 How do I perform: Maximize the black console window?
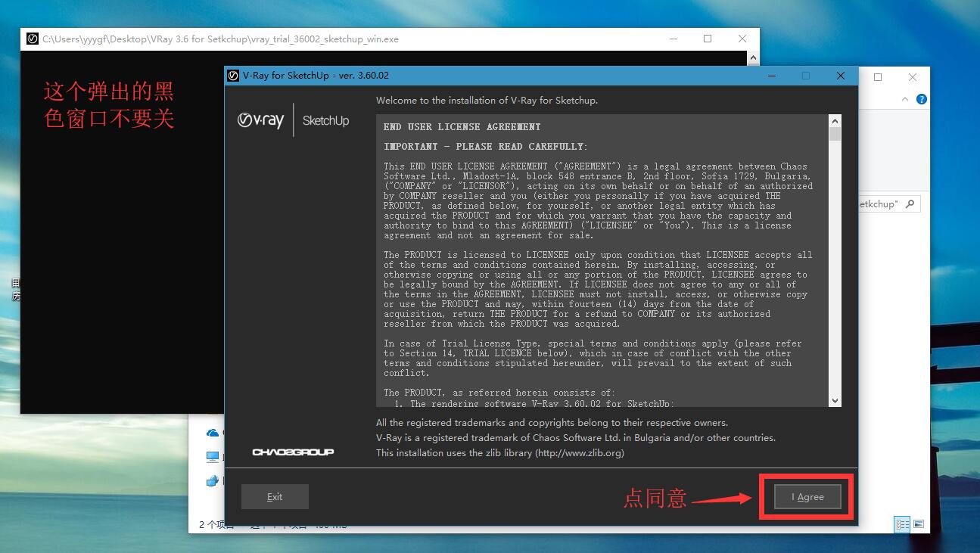tap(708, 39)
